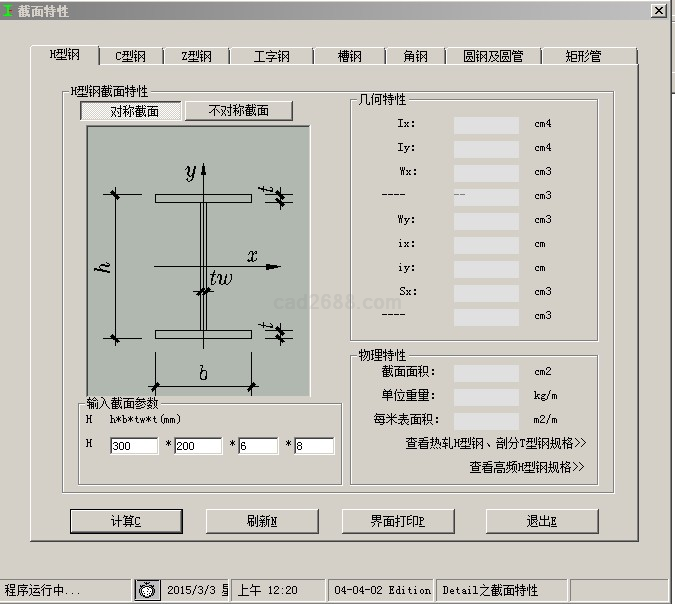Select the 矩形管 tab
This screenshot has width=675, height=604.
pyautogui.click(x=583, y=57)
